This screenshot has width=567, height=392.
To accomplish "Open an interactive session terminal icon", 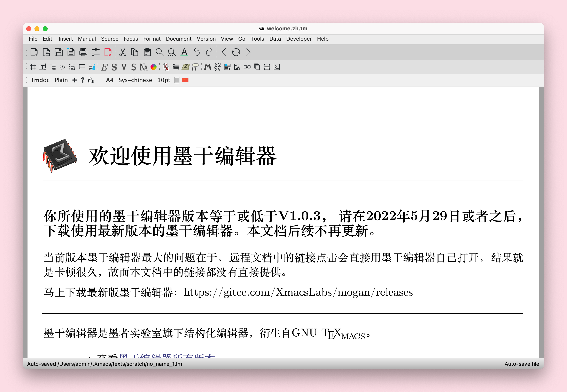I will (277, 67).
